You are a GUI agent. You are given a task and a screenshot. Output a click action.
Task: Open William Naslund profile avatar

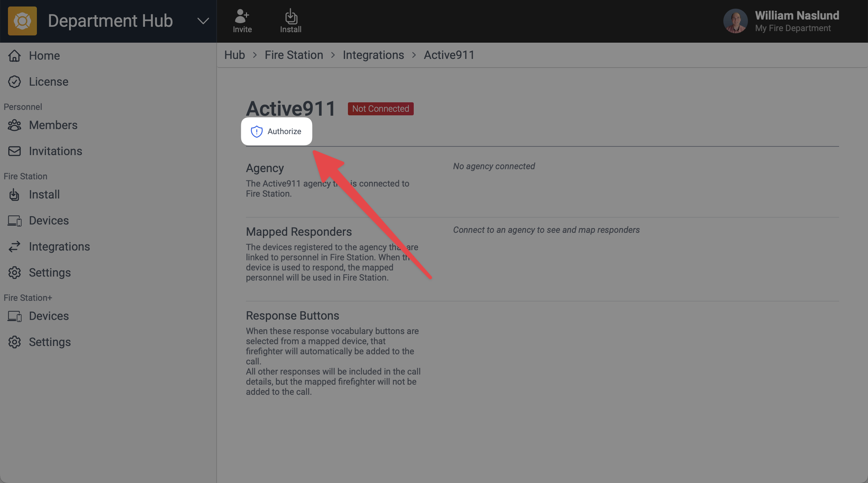(735, 21)
